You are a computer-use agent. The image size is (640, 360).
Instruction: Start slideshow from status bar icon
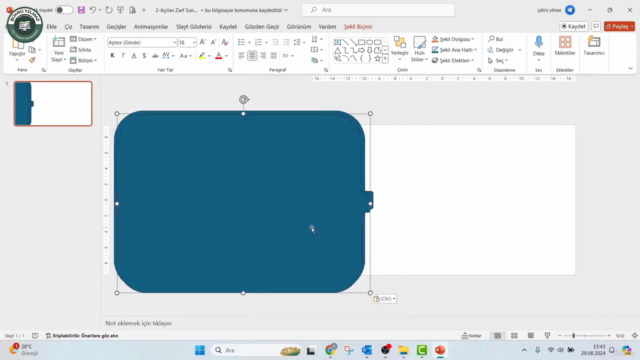[547, 336]
